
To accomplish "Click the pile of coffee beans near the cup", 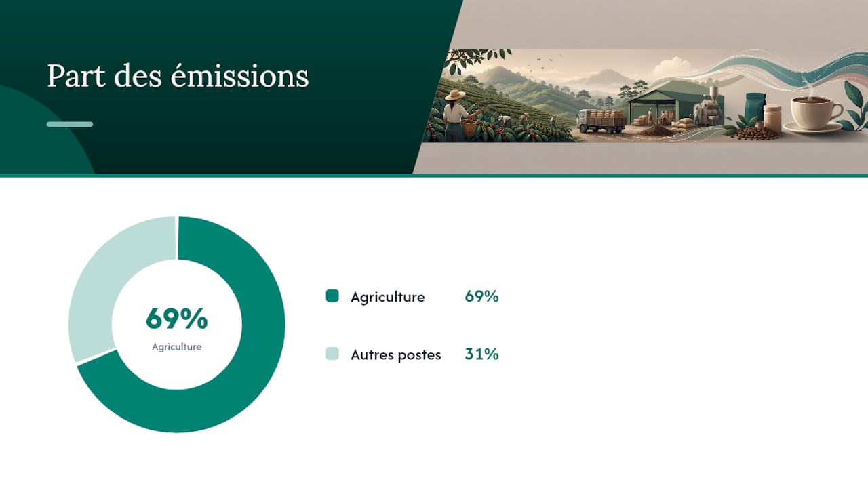I will [757, 134].
